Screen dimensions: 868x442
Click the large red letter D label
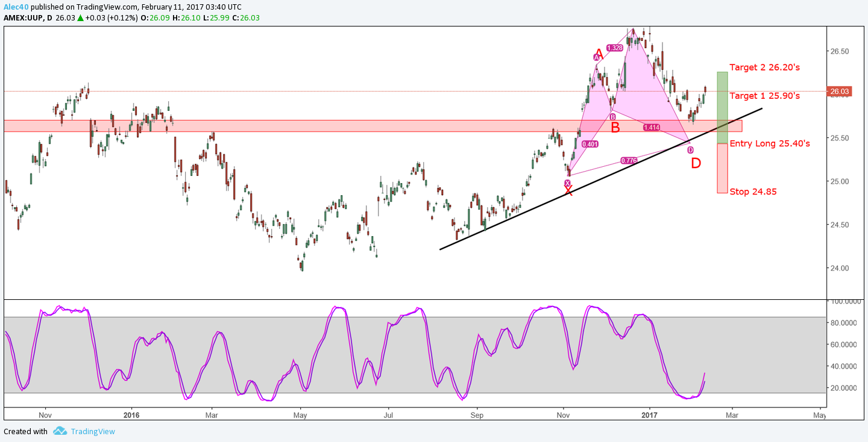pos(696,163)
